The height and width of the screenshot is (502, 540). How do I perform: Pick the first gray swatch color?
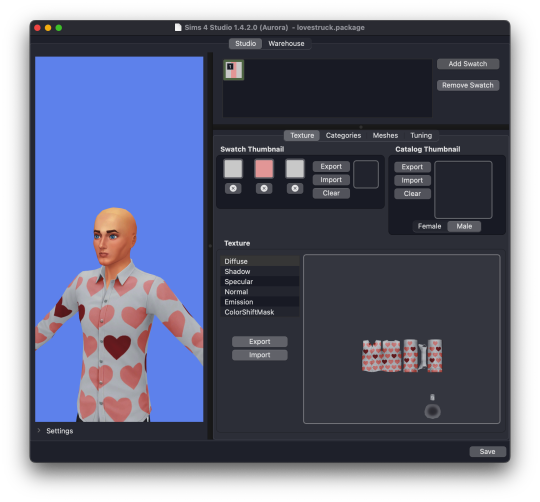(233, 168)
